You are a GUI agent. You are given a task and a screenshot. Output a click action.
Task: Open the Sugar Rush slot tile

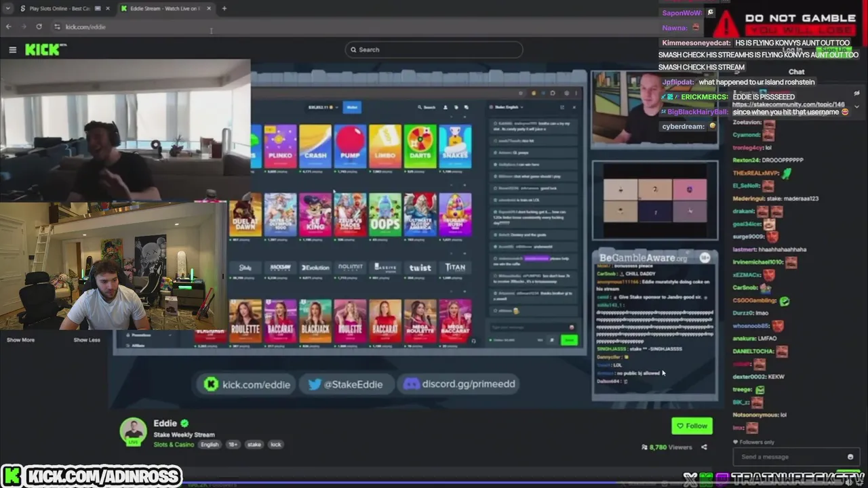click(455, 215)
